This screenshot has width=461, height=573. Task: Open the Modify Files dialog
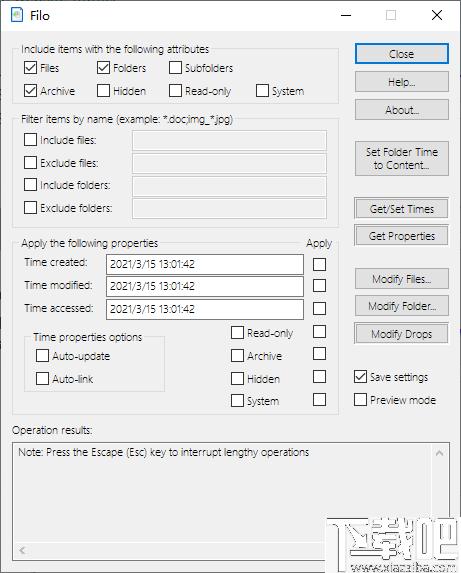tap(402, 279)
